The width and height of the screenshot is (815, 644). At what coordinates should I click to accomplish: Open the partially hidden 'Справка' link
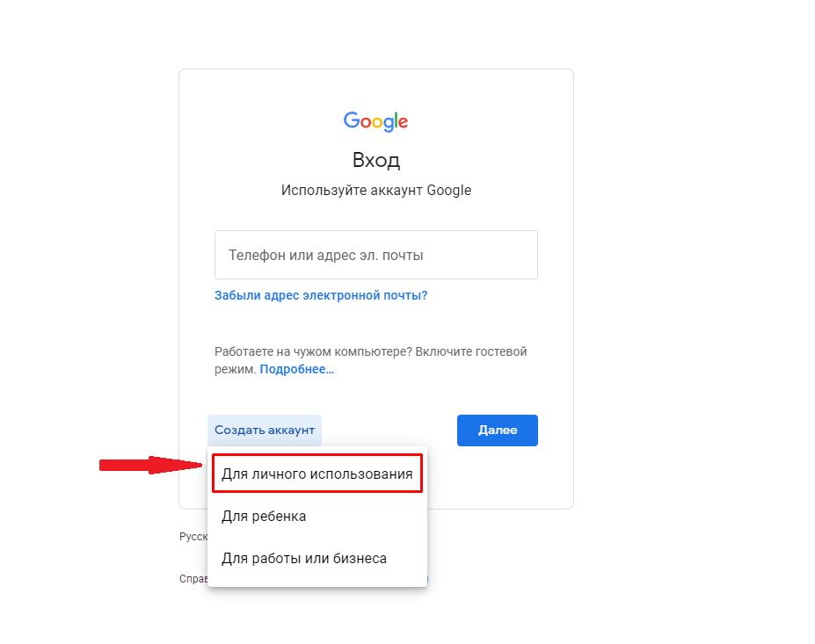(x=193, y=579)
